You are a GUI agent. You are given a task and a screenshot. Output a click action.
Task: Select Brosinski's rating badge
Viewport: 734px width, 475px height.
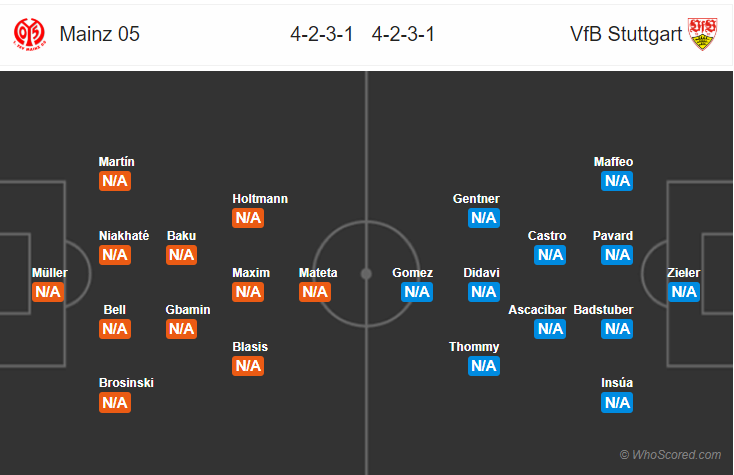115,402
